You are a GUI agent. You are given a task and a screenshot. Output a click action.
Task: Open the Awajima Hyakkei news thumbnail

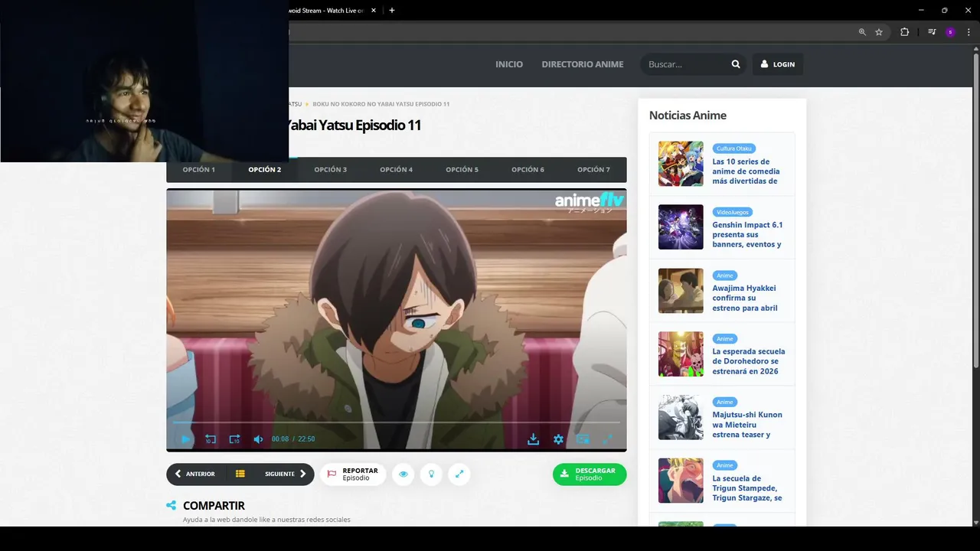tap(681, 291)
